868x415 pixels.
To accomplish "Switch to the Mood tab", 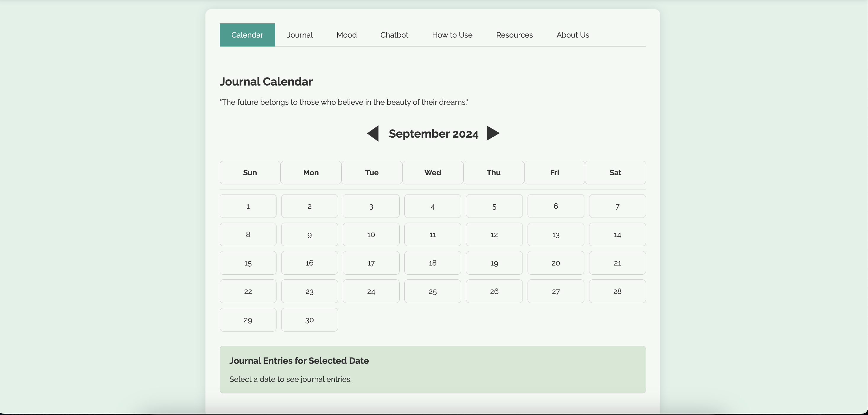I will pyautogui.click(x=346, y=35).
